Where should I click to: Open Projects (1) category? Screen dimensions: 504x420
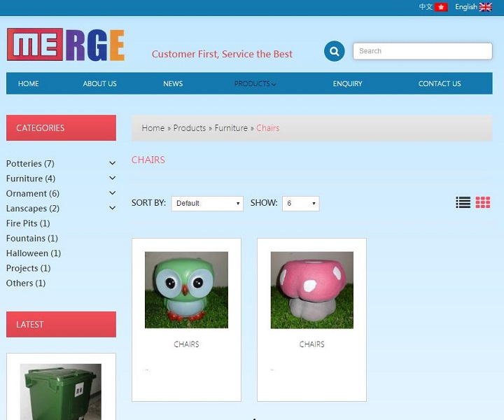(28, 268)
